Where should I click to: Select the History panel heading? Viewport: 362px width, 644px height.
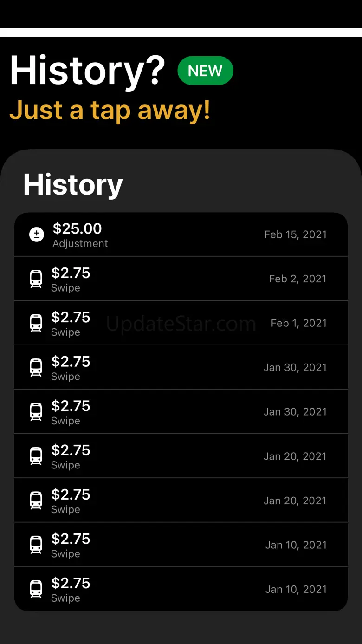tap(73, 184)
